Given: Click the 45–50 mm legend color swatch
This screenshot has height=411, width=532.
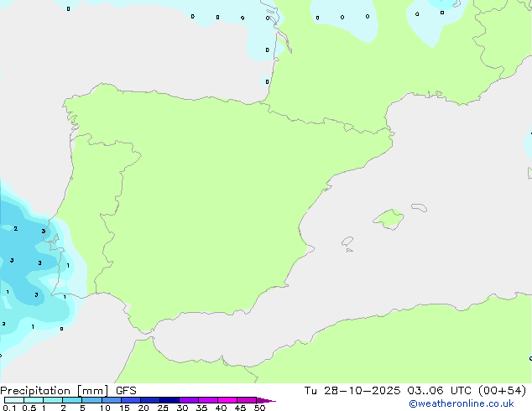Looking at the screenshot, I should [247, 400].
